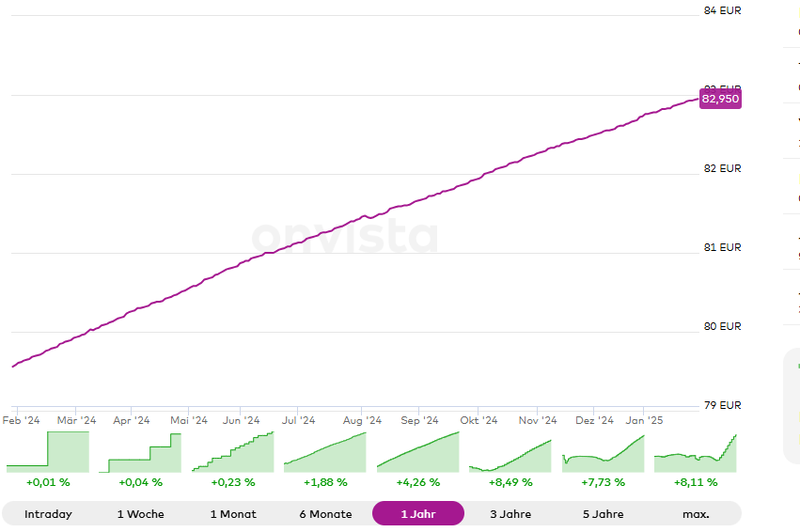Select the Intraday time range tab
Viewport: 800px width, 532px height.
point(48,514)
